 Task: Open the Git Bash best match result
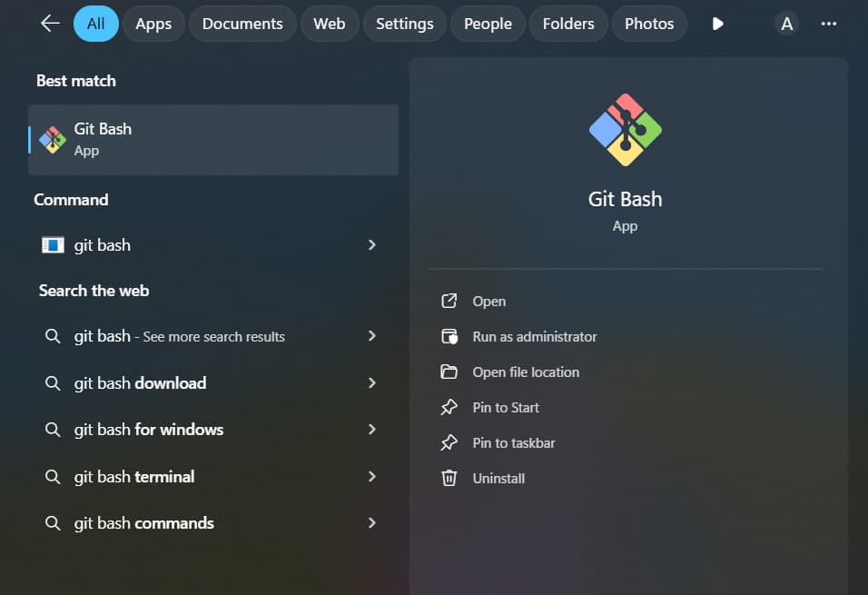213,140
